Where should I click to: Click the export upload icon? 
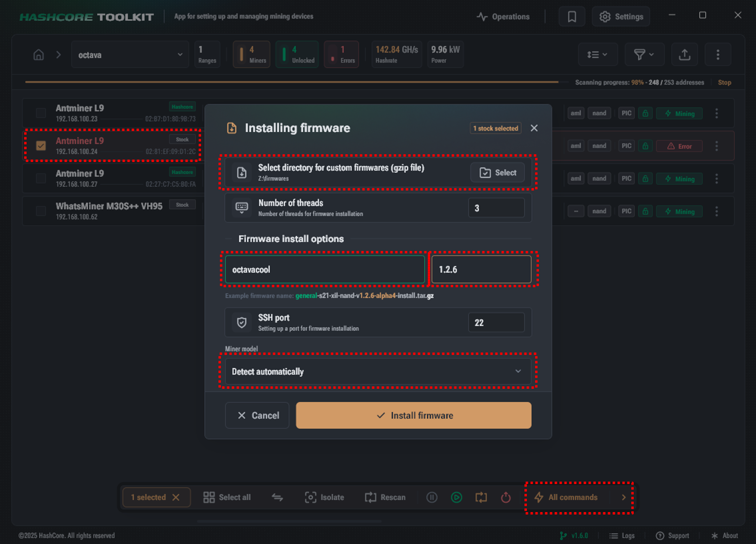[x=684, y=55]
